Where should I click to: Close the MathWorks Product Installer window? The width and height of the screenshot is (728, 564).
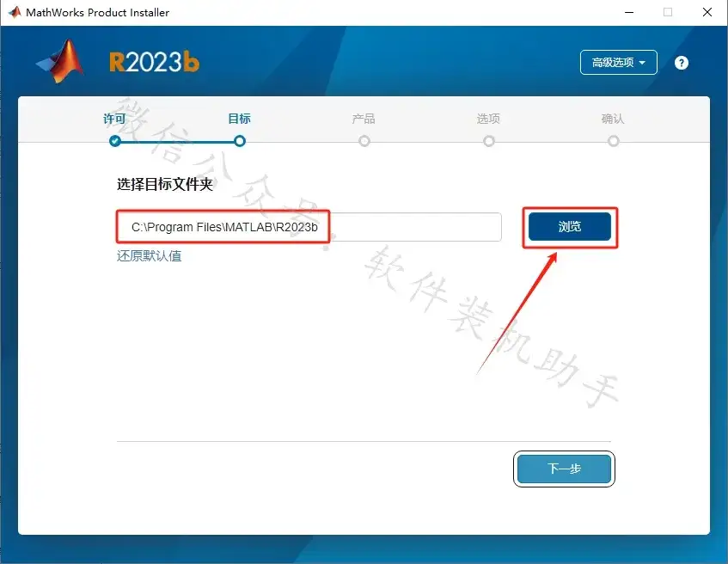[707, 13]
